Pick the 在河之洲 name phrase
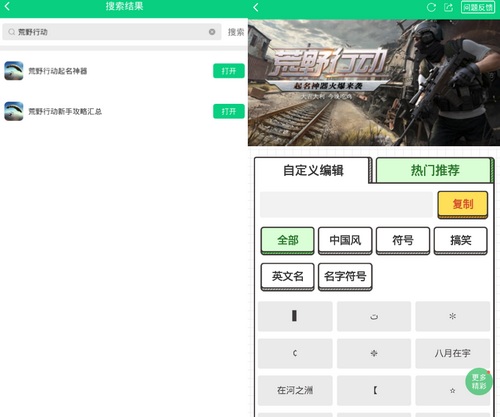The image size is (500, 417). coord(295,390)
